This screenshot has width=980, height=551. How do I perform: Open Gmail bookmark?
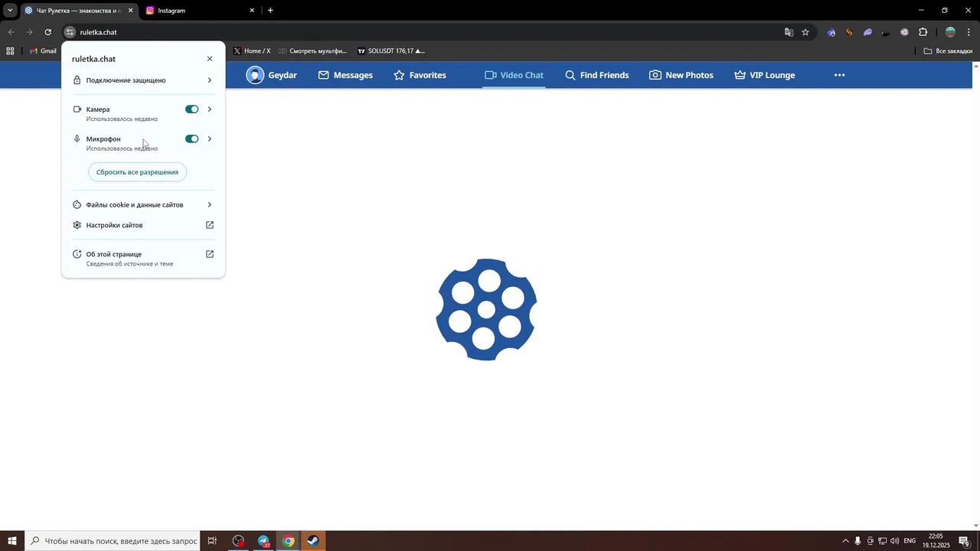point(43,51)
